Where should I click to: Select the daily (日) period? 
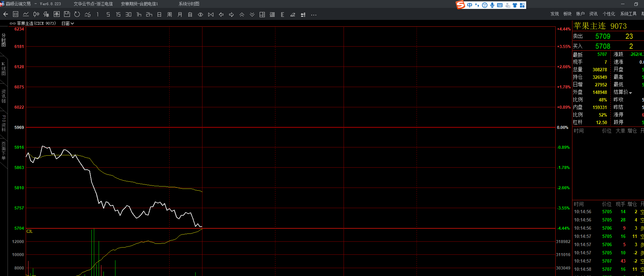click(159, 14)
